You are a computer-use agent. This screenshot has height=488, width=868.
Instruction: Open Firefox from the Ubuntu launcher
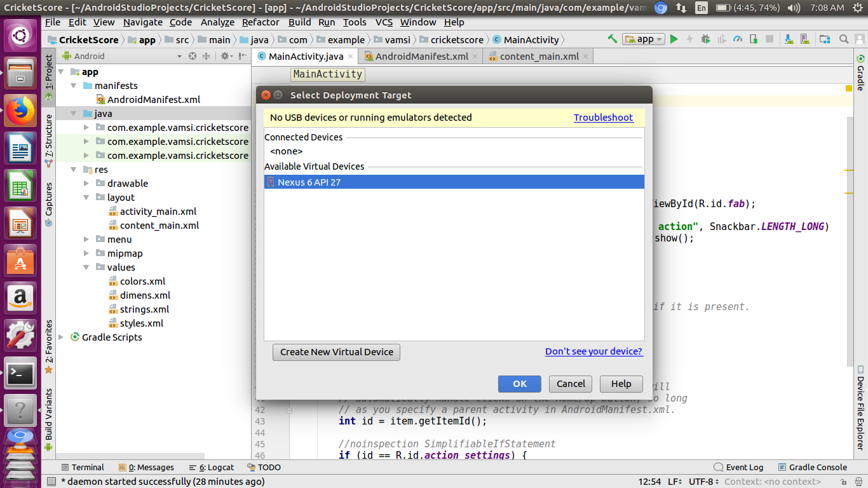[x=20, y=111]
